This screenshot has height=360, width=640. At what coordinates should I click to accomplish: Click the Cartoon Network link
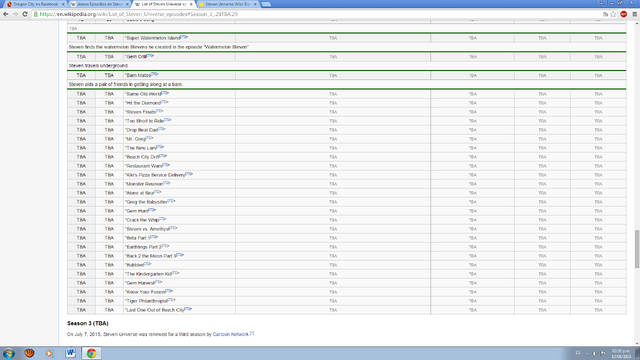[231, 334]
